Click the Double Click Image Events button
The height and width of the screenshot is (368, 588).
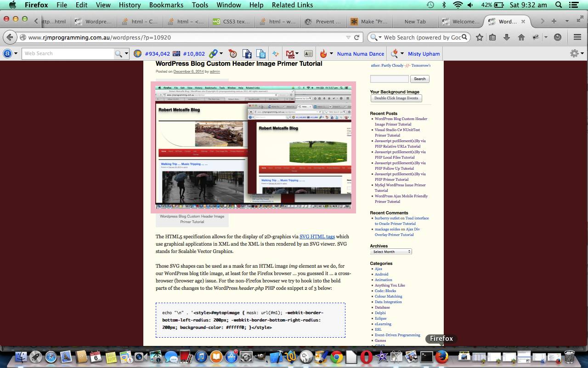(396, 98)
